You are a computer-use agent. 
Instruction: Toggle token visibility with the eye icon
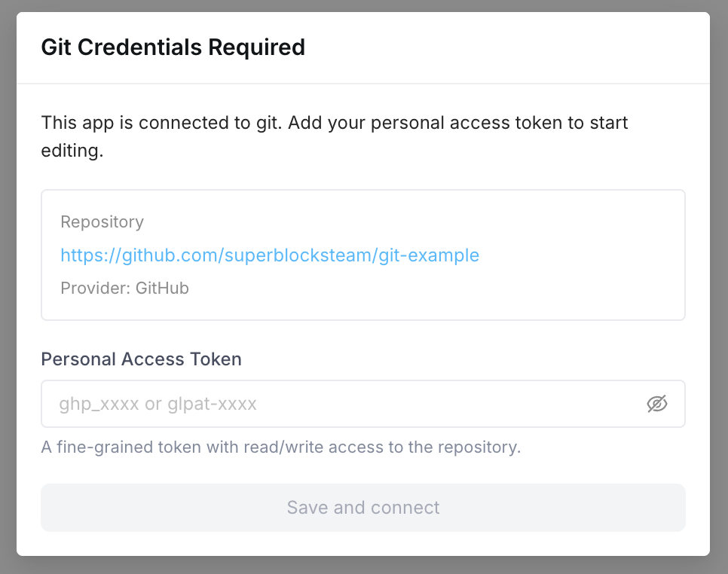click(656, 404)
